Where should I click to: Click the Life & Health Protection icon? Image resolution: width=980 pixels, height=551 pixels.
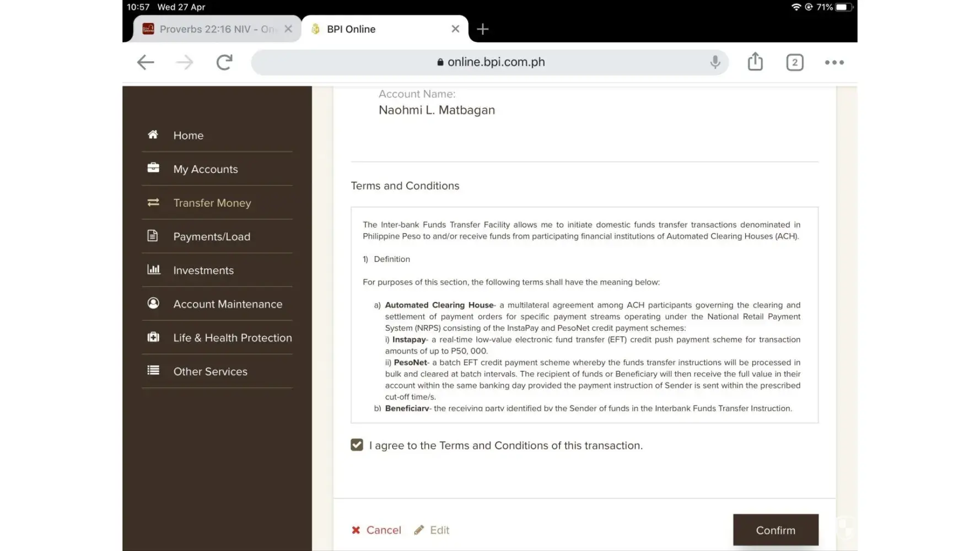(153, 337)
